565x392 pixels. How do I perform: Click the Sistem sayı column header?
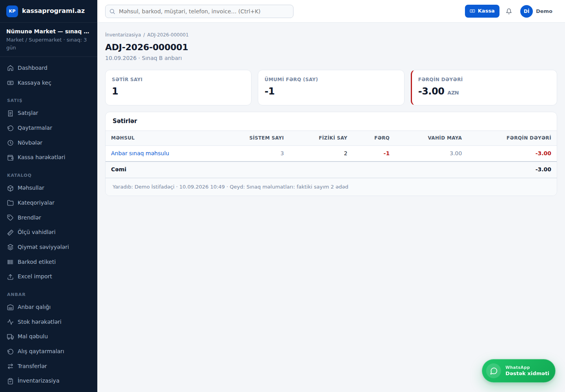[266, 138]
